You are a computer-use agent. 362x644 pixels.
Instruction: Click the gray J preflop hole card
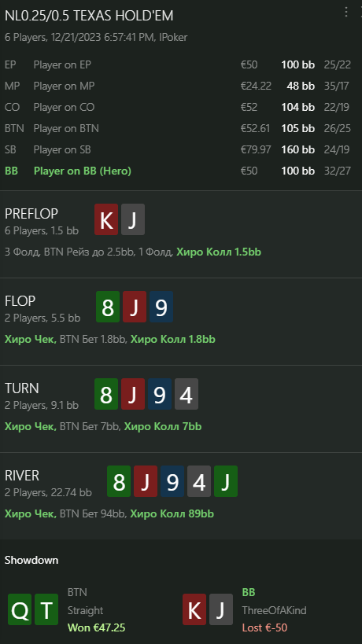(133, 219)
